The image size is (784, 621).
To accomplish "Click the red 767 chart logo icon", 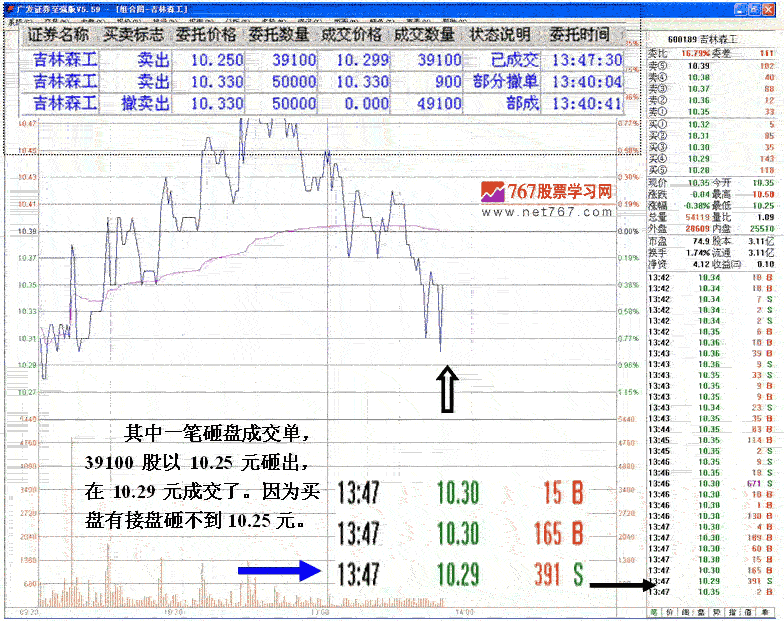I will [491, 191].
